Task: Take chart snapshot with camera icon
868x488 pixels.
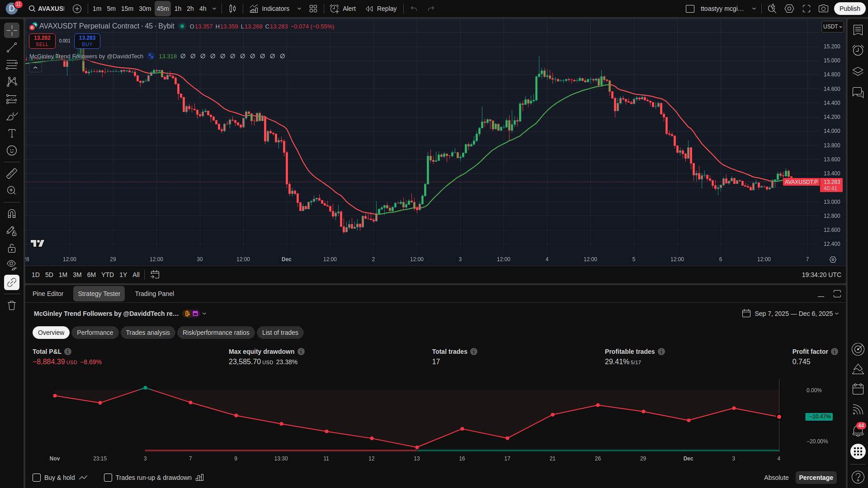Action: (823, 9)
